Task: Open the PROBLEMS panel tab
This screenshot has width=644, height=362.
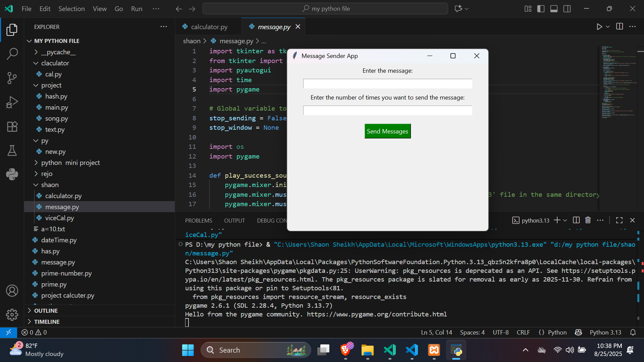Action: [198, 220]
